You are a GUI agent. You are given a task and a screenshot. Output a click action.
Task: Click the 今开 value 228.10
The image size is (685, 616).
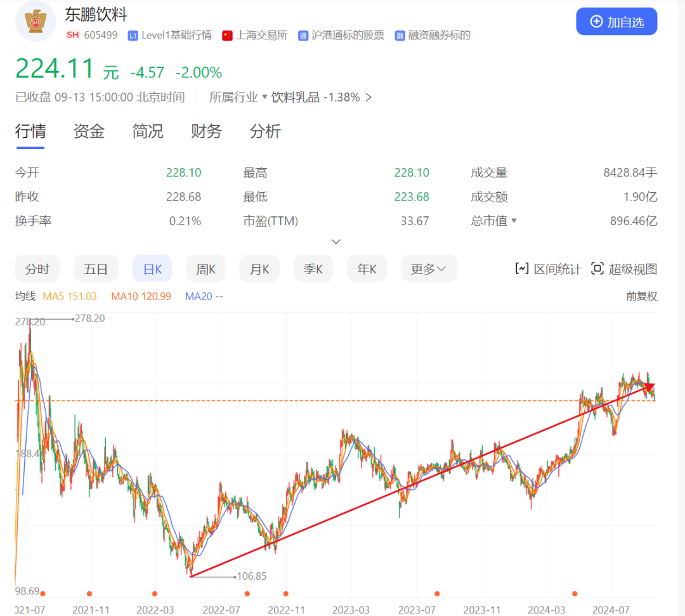pos(183,173)
